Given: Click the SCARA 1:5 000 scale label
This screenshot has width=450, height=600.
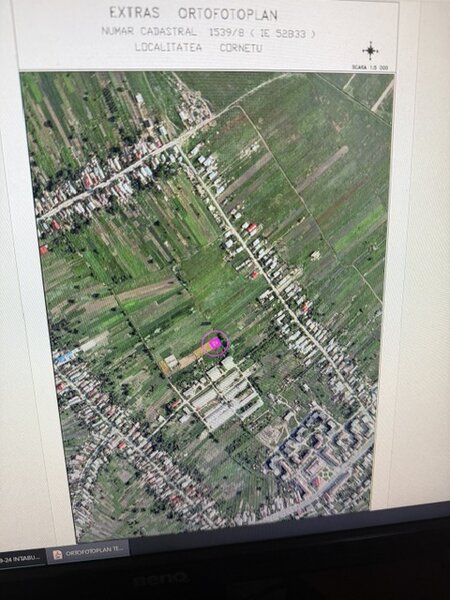Looking at the screenshot, I should tap(370, 67).
